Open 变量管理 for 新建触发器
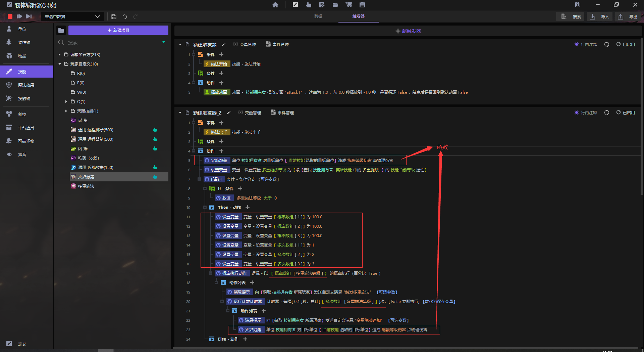644x352 pixels. point(245,44)
